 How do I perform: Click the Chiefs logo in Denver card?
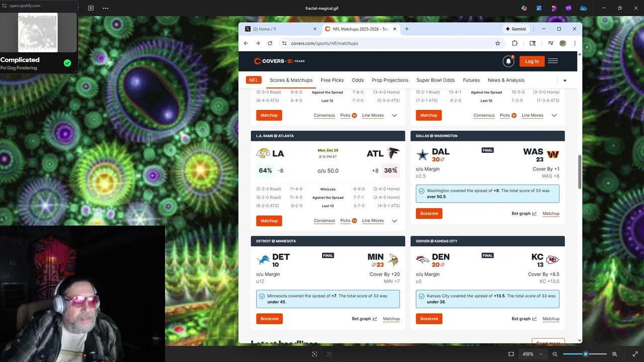click(552, 260)
